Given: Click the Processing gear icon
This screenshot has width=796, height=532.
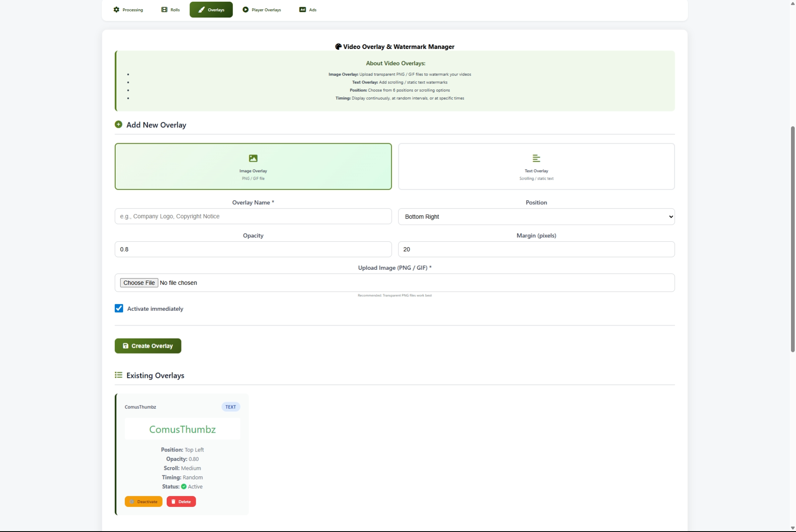Looking at the screenshot, I should [x=116, y=10].
